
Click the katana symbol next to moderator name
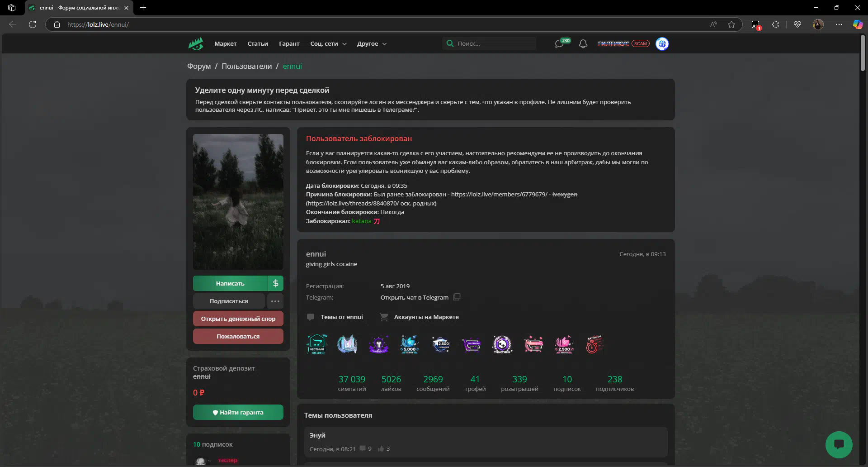click(377, 221)
